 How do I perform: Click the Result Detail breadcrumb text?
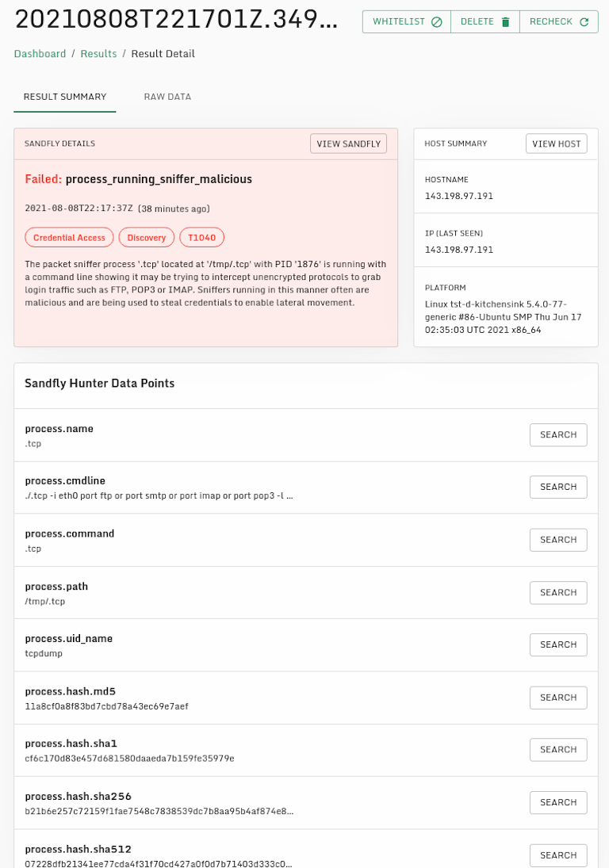tap(163, 54)
